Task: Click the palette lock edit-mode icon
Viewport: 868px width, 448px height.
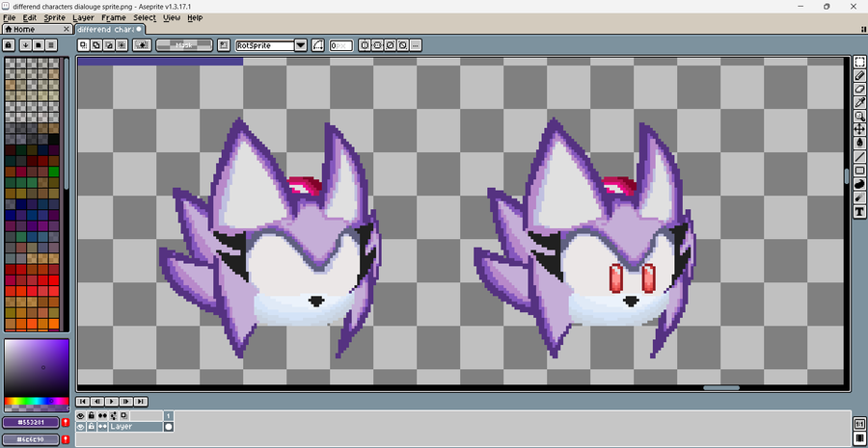Action: 9,45
